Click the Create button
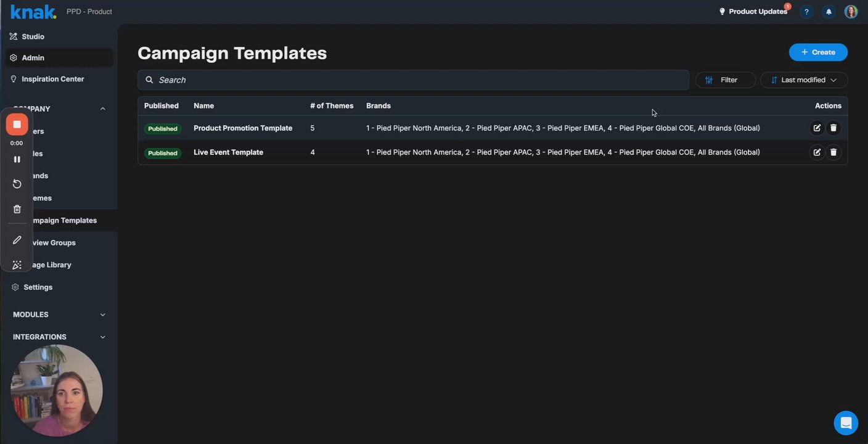This screenshot has width=868, height=444. tap(818, 52)
